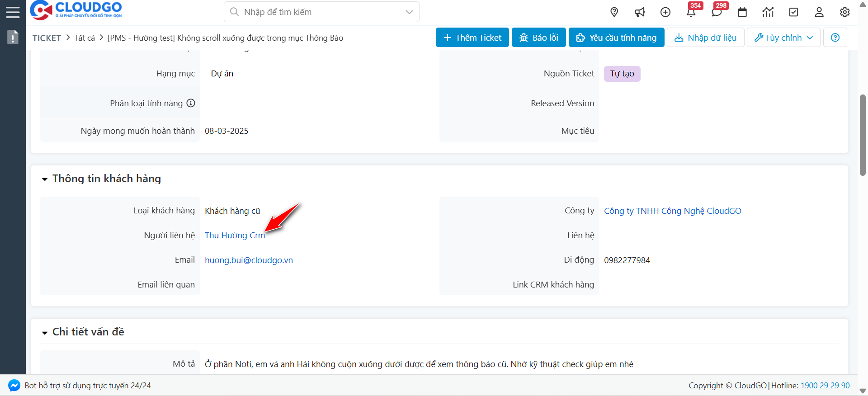Collapse the Thông tin khách hàng section
Viewport: 868px width, 396px height.
[x=45, y=179]
